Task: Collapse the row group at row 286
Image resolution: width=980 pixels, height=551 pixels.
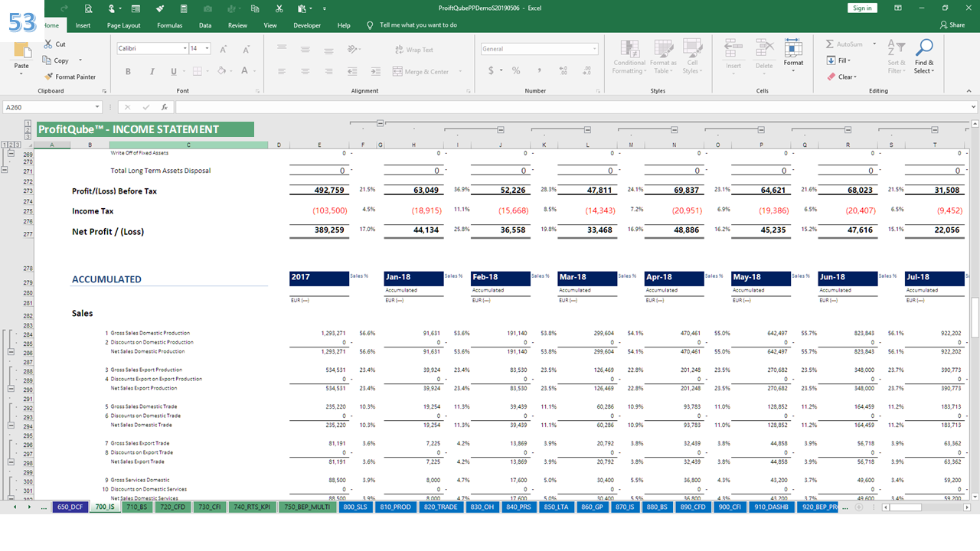Action: tap(11, 352)
